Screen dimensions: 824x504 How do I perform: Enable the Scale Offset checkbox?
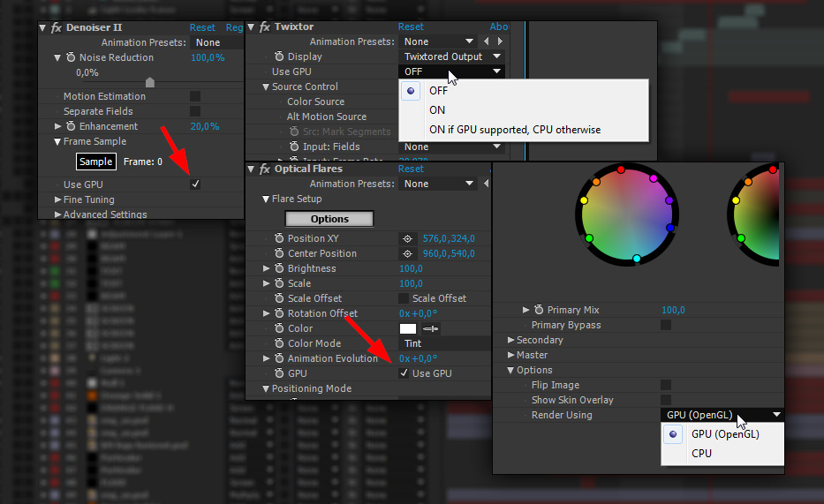pyautogui.click(x=404, y=298)
